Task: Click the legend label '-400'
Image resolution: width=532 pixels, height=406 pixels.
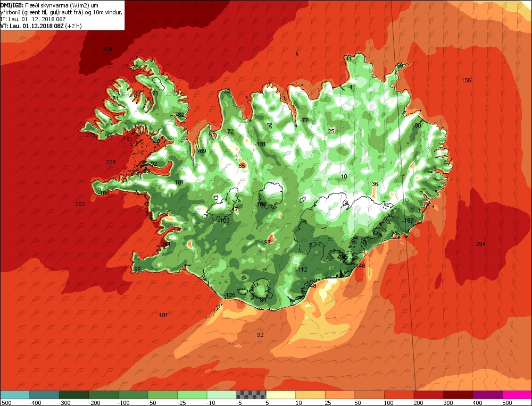Action: pos(36,403)
